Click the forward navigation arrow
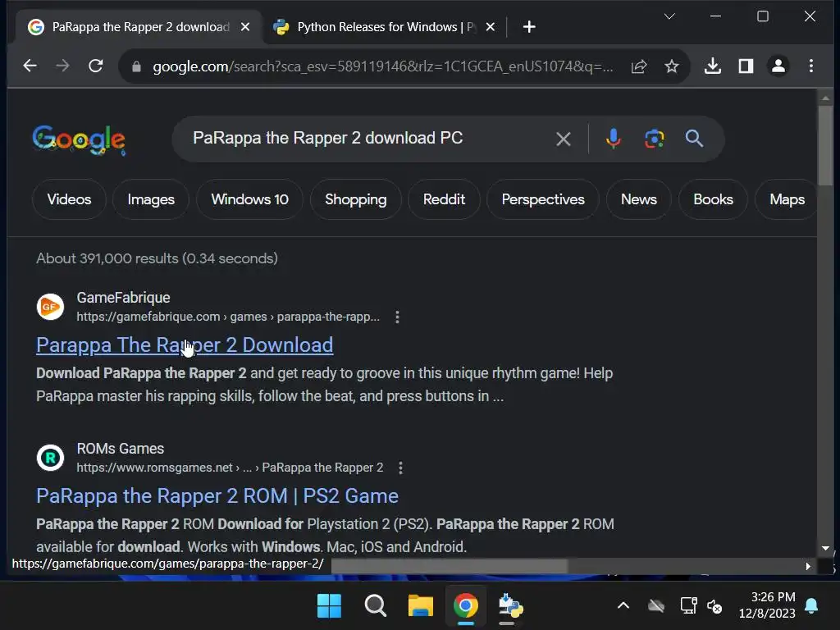Viewport: 840px width, 630px height. point(62,66)
